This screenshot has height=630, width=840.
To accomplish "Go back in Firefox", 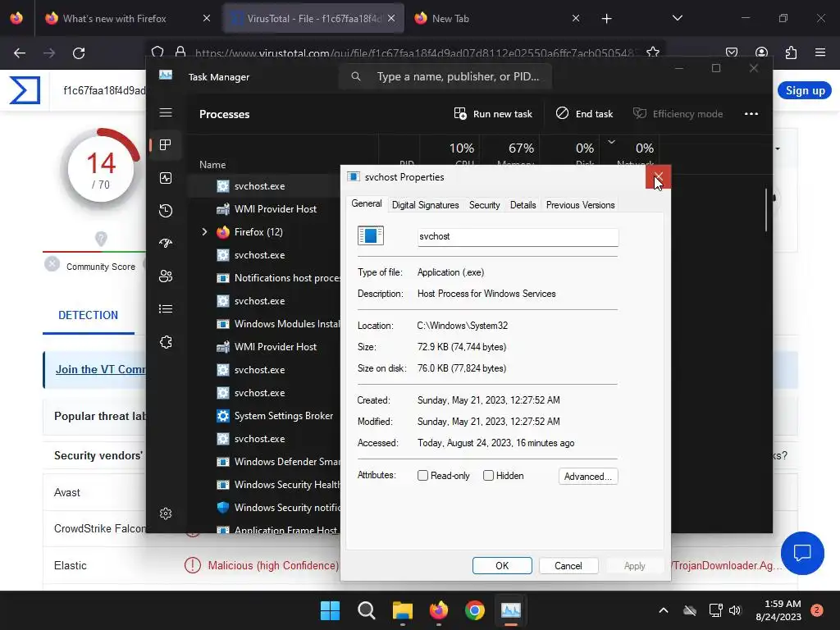I will tap(20, 53).
